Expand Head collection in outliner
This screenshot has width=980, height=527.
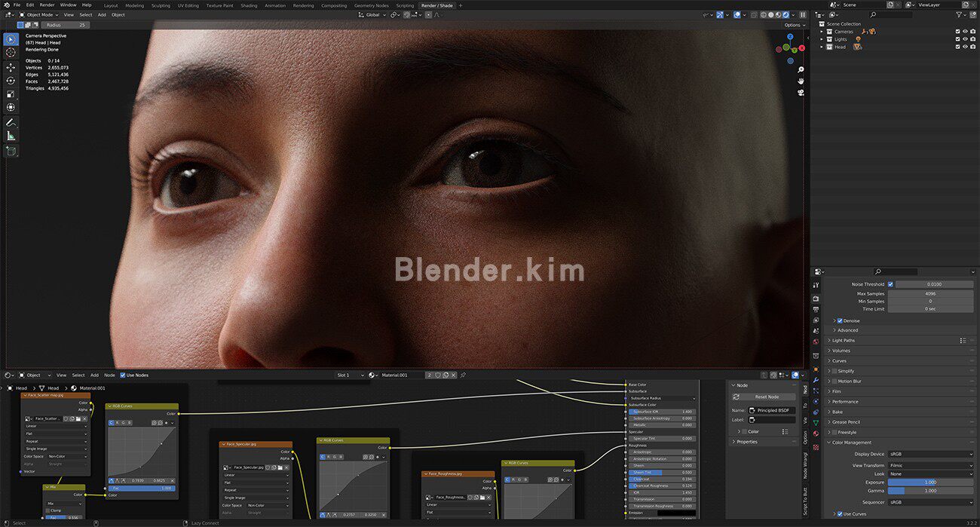tap(822, 47)
